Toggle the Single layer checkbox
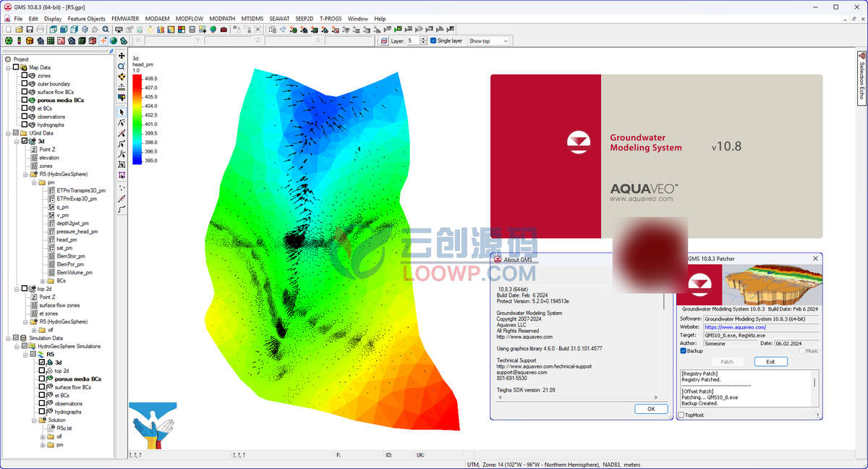The height and width of the screenshot is (469, 868). point(433,41)
